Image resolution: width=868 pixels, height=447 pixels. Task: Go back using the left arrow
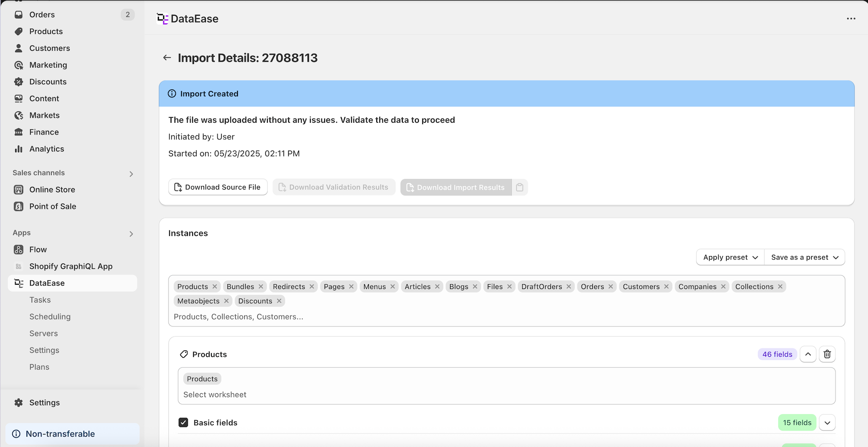point(167,58)
